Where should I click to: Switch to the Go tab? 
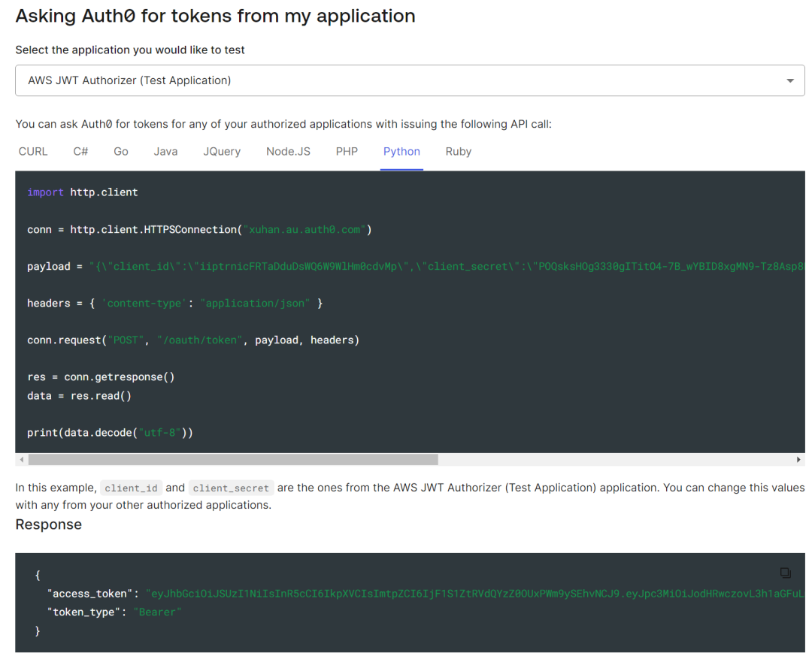click(120, 152)
